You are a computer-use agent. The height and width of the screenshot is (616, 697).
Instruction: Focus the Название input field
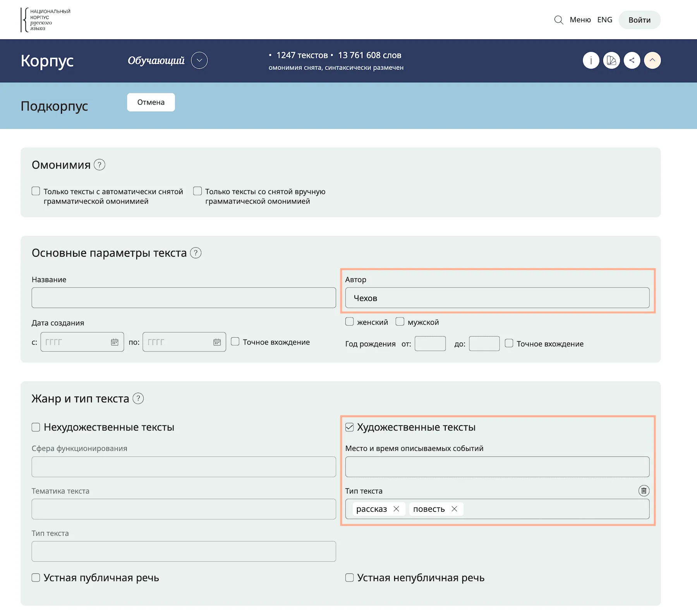point(184,298)
